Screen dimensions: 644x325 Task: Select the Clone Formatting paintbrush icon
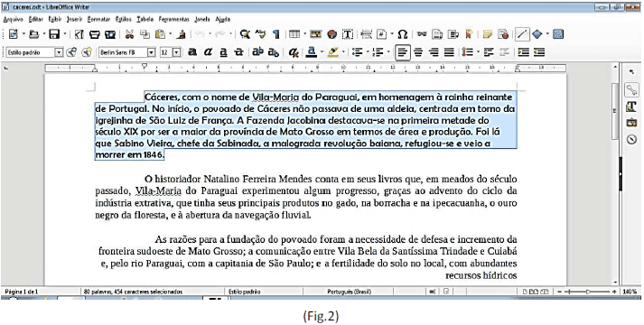(182, 34)
